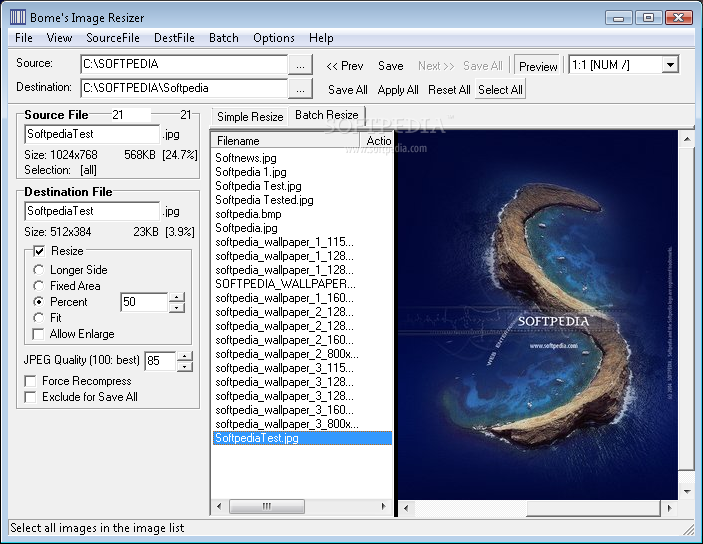Image resolution: width=703 pixels, height=544 pixels.
Task: Toggle the Preview button
Action: coord(538,66)
